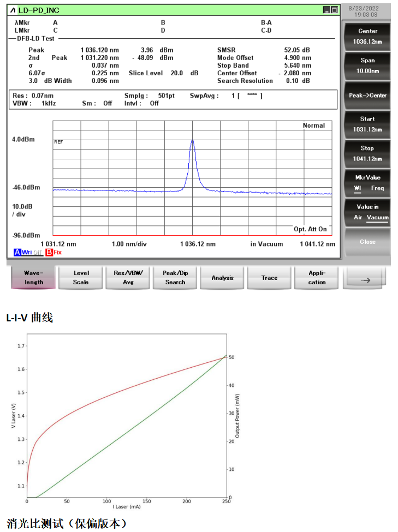This screenshot has height=532, width=398.
Task: Click the arrow soft key for more functions
Action: click(365, 279)
